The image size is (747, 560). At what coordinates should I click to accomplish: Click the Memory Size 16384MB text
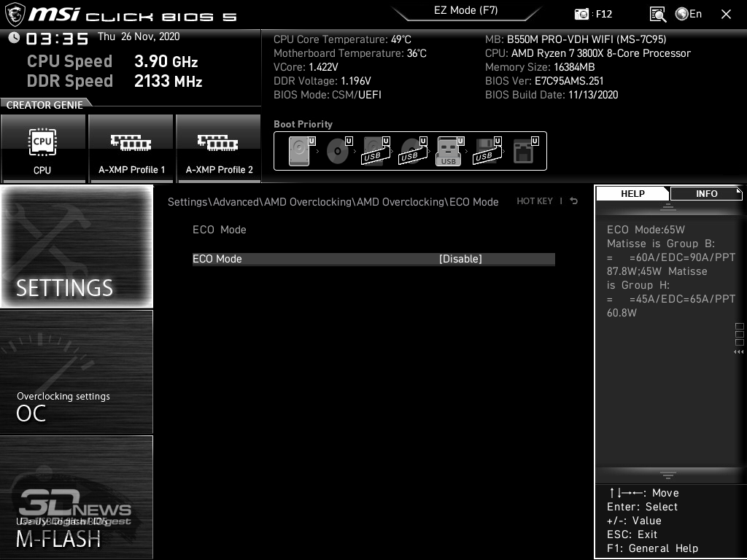(x=540, y=67)
